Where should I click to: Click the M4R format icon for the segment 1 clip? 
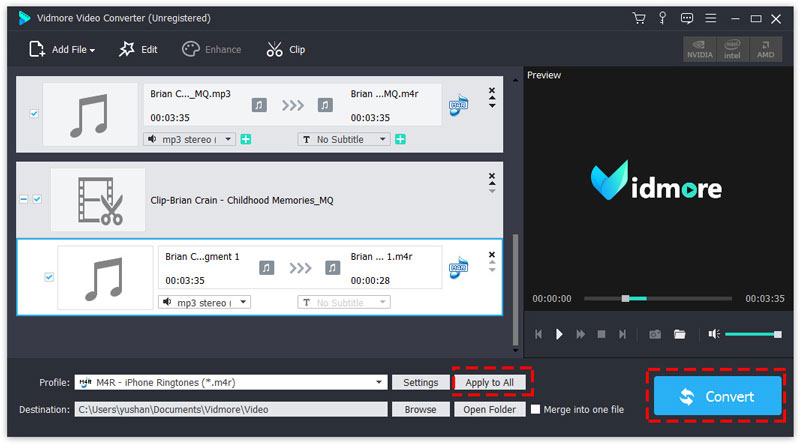tap(459, 267)
